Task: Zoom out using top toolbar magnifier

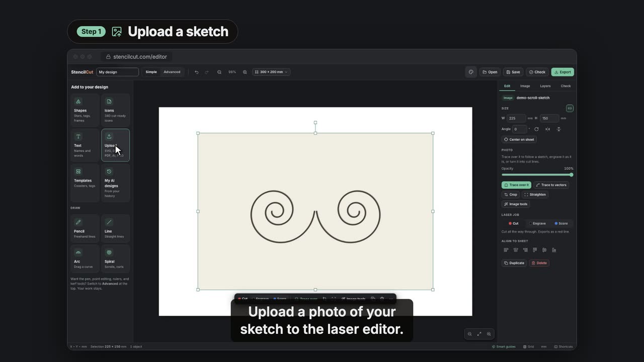Action: point(219,72)
